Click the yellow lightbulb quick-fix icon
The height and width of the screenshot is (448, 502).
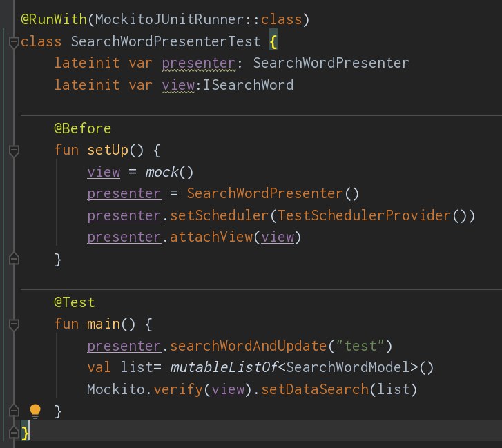(35, 411)
